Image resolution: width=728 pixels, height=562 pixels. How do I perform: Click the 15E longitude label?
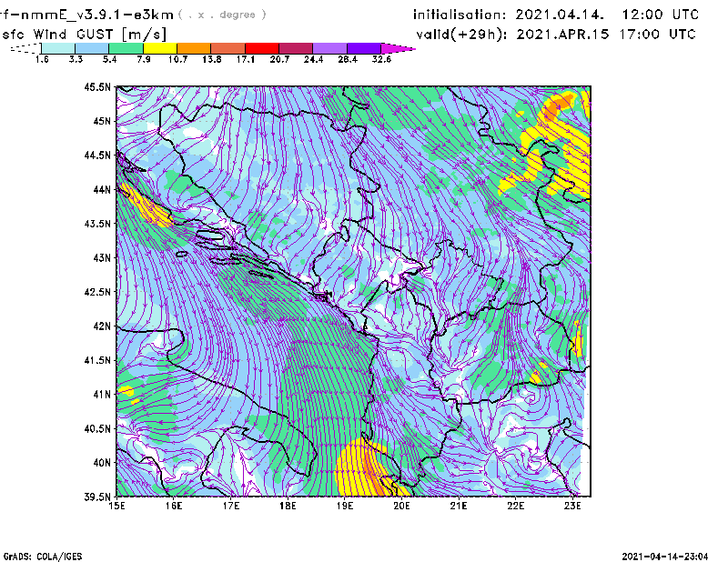(x=116, y=506)
